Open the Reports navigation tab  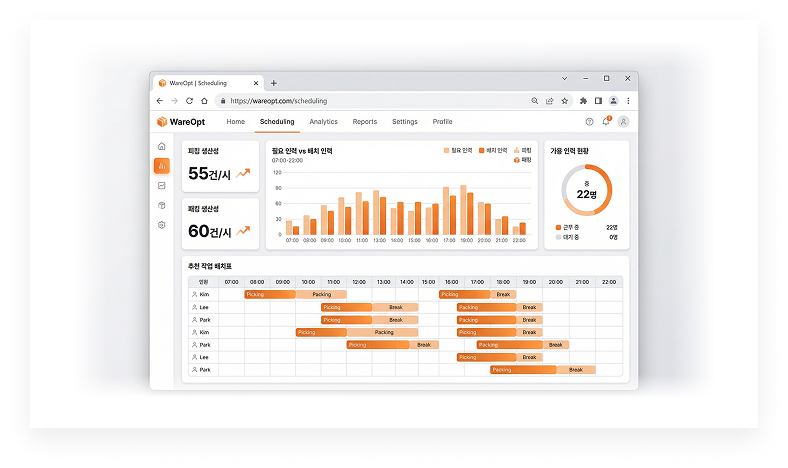tap(365, 122)
